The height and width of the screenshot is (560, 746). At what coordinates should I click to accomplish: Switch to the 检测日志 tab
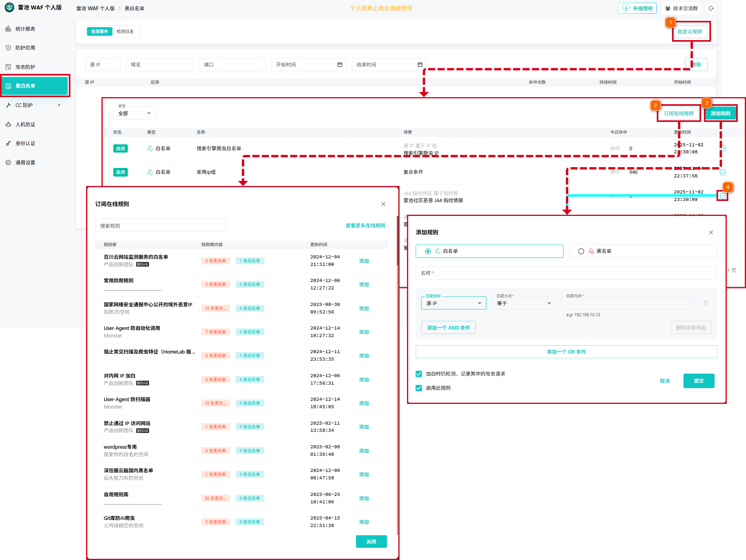(x=125, y=31)
